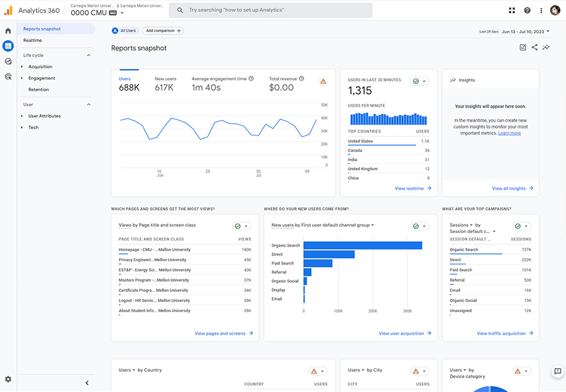Viewport: 566px width, 392px height.
Task: Click the user profile avatar
Action: pos(555,11)
